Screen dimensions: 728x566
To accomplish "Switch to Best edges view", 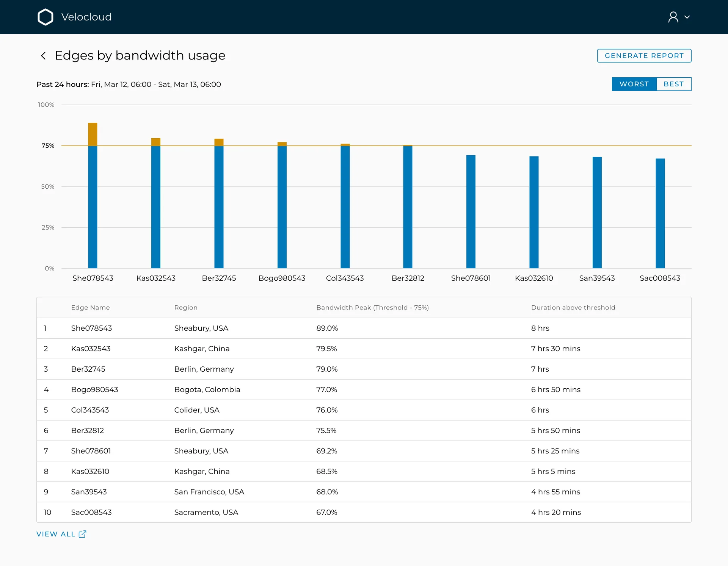I will coord(673,84).
